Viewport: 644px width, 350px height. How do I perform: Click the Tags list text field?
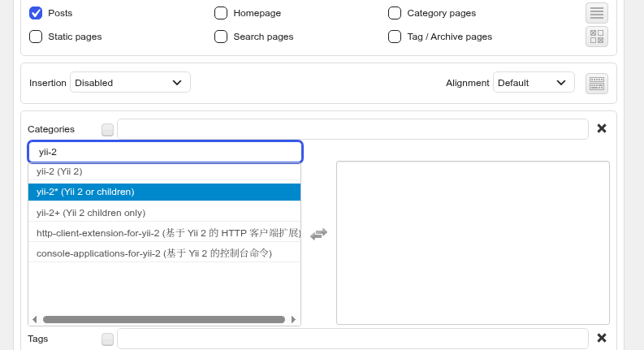[352, 339]
